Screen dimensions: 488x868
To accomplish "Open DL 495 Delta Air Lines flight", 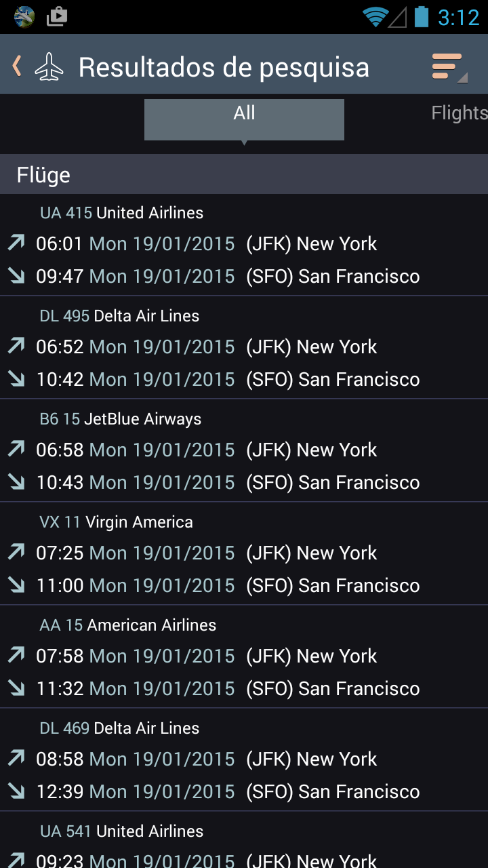I will [x=244, y=348].
